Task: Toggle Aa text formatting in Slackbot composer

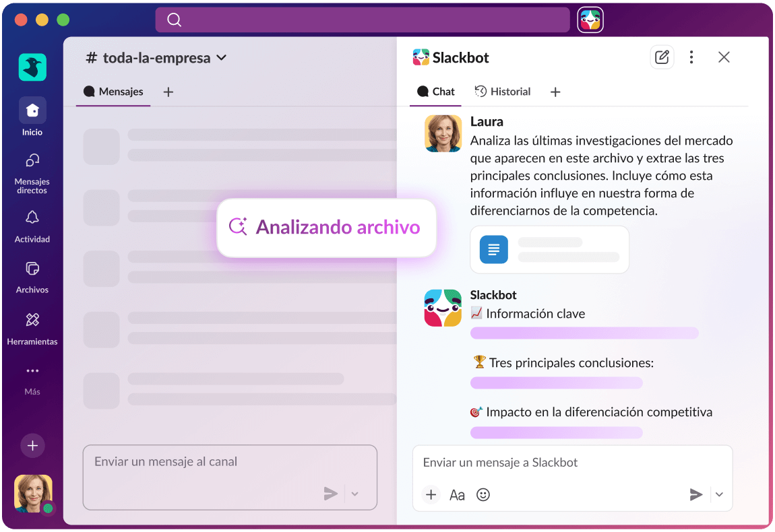Action: pyautogui.click(x=457, y=495)
